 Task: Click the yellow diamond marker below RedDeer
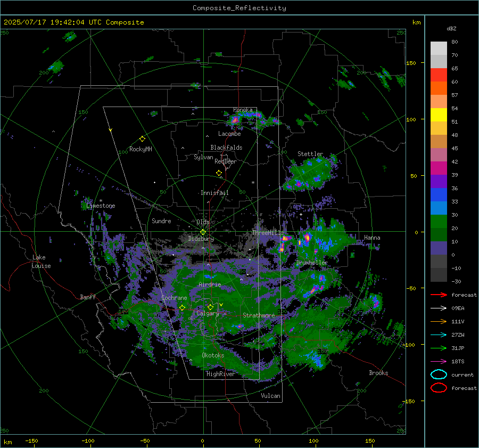click(x=219, y=173)
